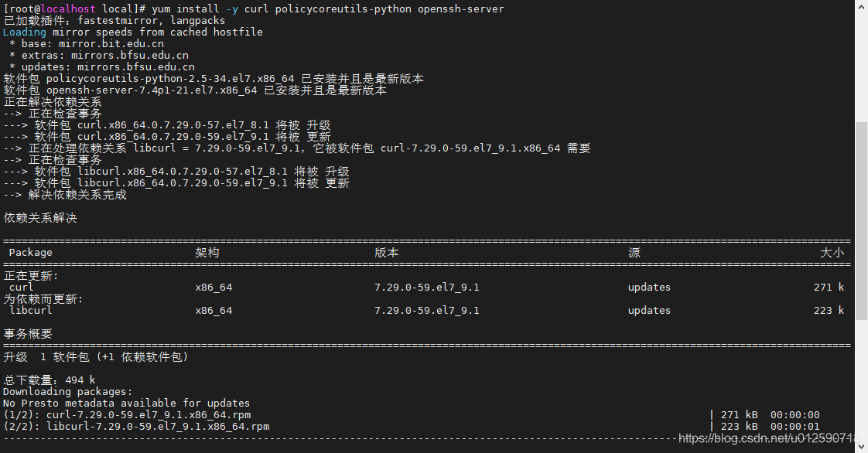
Task: Click the curl package name in the table
Action: pyautogui.click(x=21, y=287)
